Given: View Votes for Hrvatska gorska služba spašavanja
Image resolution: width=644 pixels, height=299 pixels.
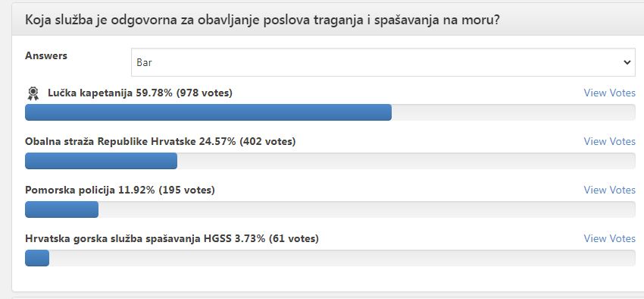Looking at the screenshot, I should [x=609, y=238].
